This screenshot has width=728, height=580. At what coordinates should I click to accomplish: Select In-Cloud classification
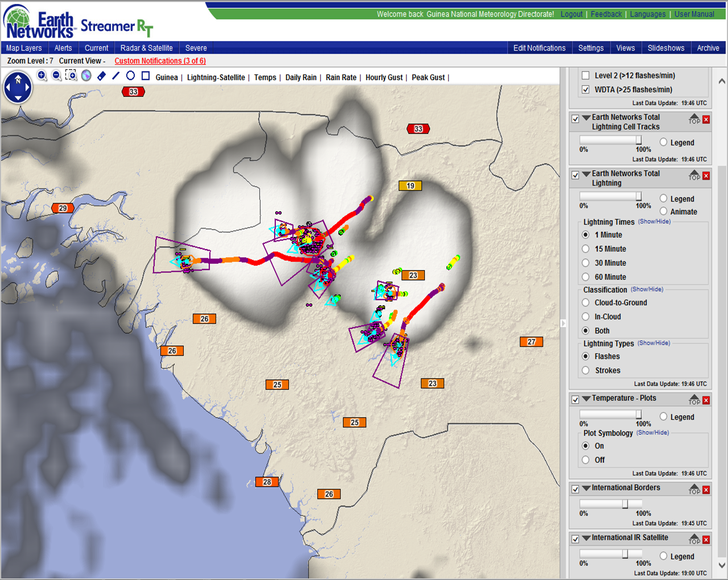(x=585, y=317)
